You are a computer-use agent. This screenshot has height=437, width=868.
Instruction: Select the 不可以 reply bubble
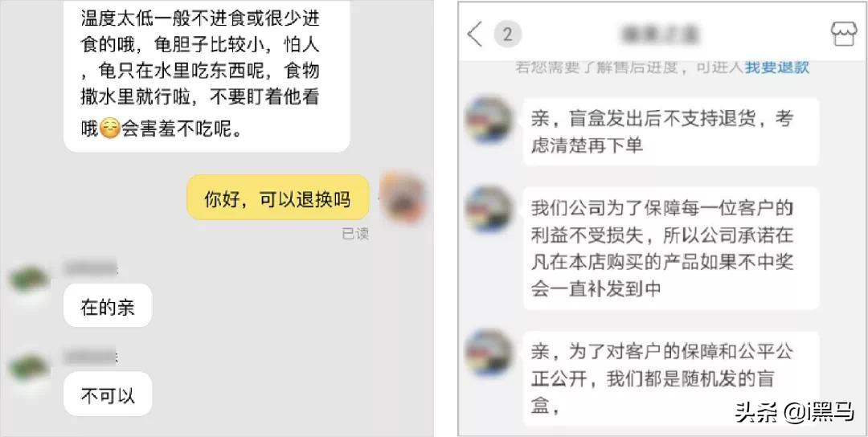tap(108, 394)
